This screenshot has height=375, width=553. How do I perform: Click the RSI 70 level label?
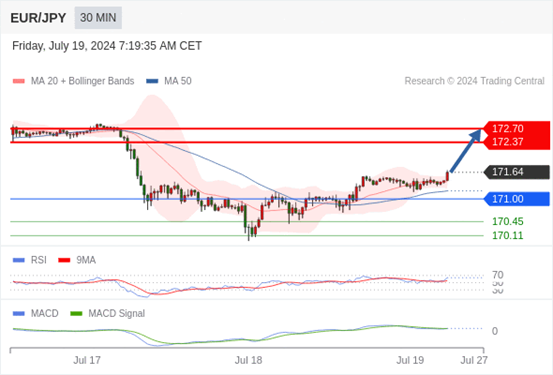tap(498, 275)
